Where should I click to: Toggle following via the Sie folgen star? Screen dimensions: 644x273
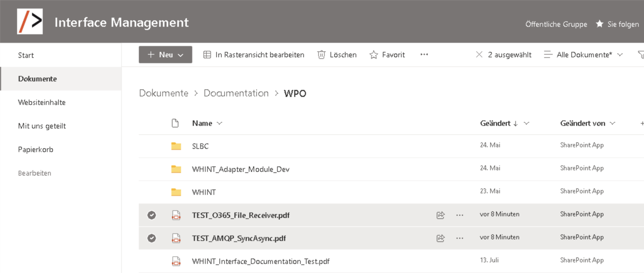pyautogui.click(x=599, y=24)
